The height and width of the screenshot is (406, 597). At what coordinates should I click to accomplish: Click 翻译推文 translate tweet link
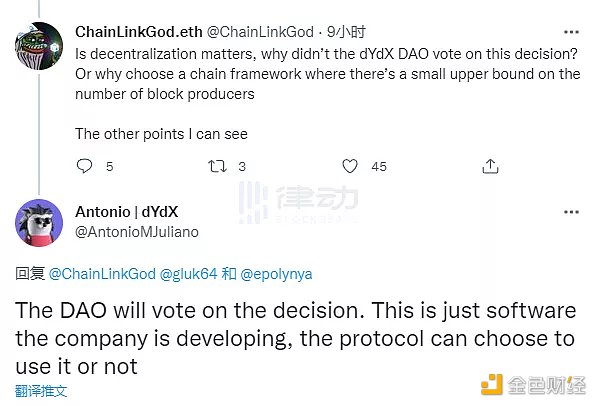(x=41, y=391)
